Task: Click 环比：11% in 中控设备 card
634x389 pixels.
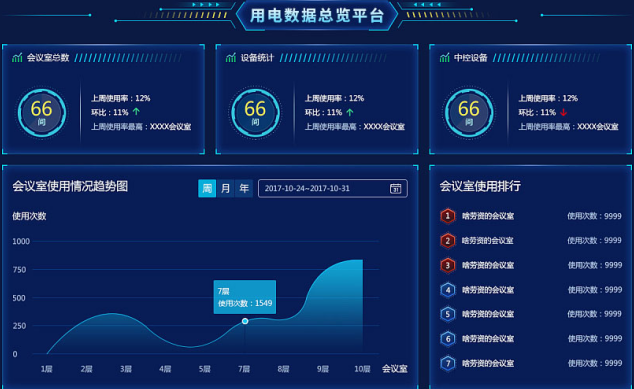Action: (x=537, y=112)
